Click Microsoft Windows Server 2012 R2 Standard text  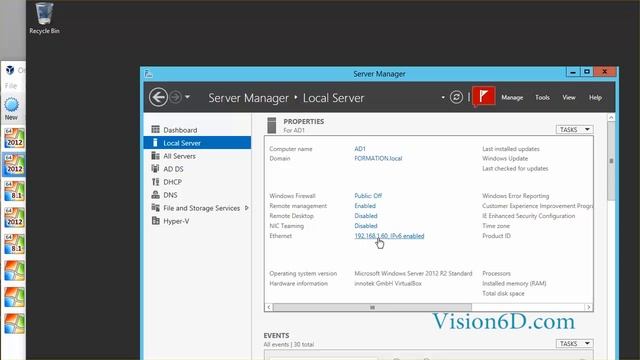(413, 273)
